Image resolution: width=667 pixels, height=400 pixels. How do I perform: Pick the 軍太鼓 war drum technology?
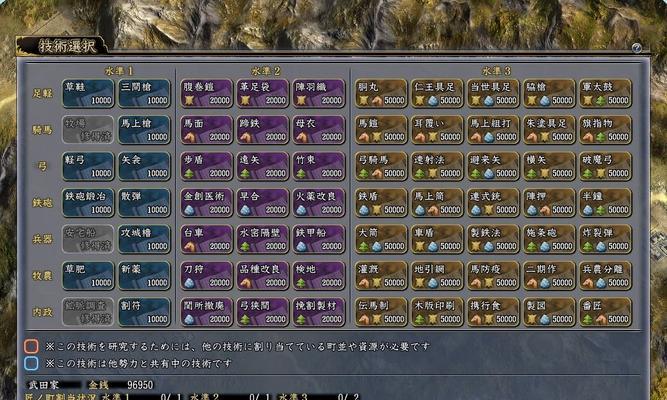point(605,93)
